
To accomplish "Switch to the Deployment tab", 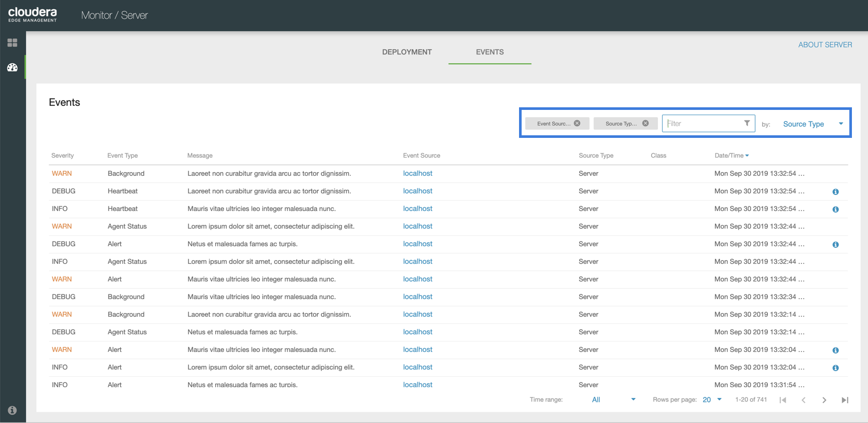I will point(407,52).
